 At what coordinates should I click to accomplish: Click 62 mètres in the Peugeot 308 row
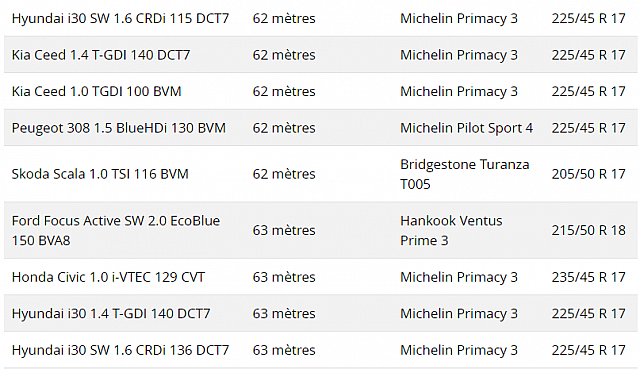[284, 128]
